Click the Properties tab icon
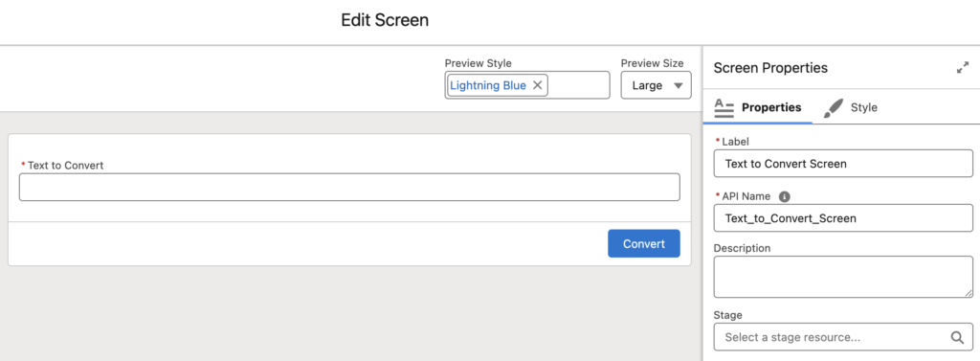Viewport: 980px width, 361px height. [724, 107]
